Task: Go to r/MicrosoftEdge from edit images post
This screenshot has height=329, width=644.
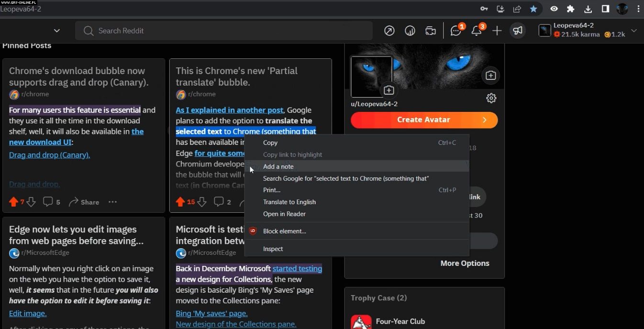Action: [x=45, y=252]
